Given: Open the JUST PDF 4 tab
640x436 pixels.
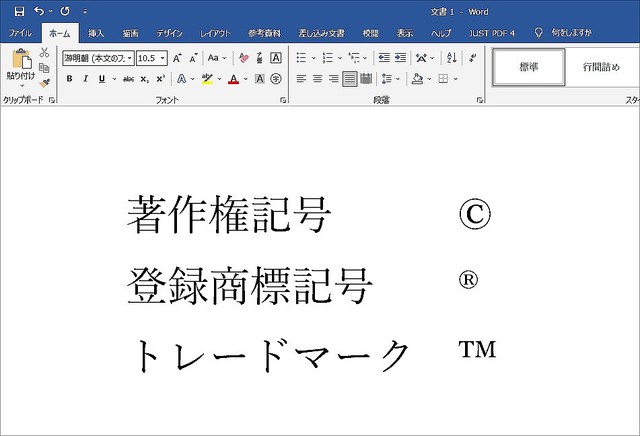Looking at the screenshot, I should (492, 33).
